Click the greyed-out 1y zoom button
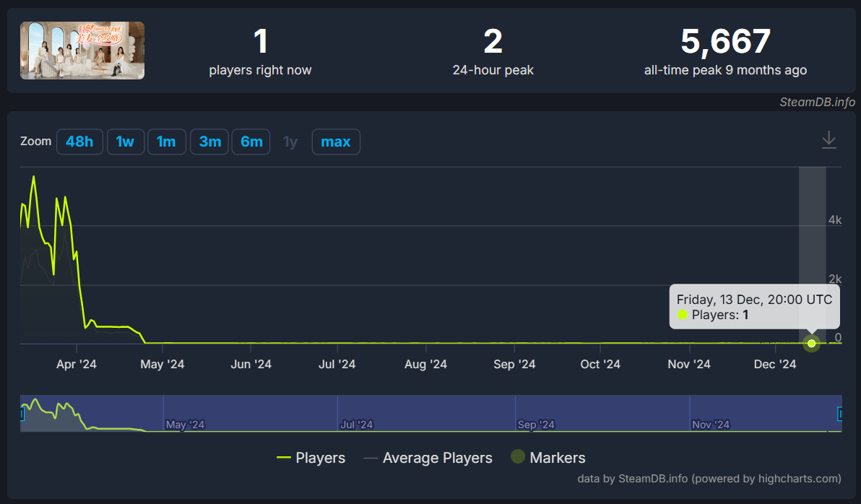This screenshot has height=504, width=861. [290, 142]
